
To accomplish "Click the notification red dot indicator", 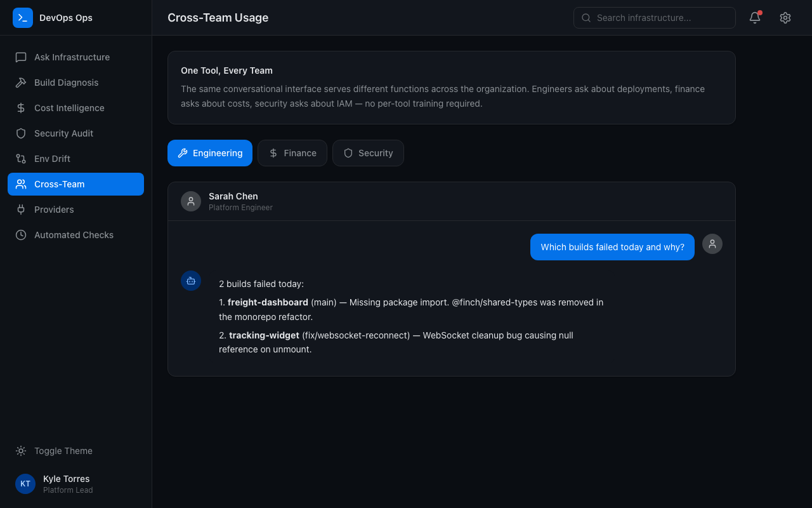I will click(x=760, y=12).
